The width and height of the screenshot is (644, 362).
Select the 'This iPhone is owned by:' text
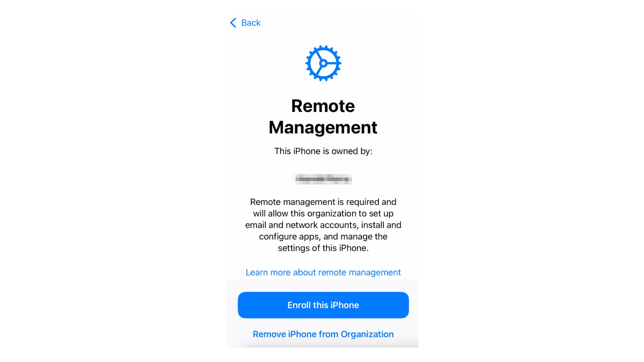pos(323,151)
